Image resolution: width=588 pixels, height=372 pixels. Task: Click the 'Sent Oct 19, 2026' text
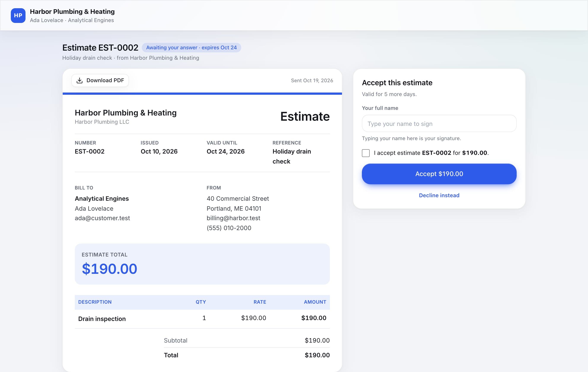(312, 81)
